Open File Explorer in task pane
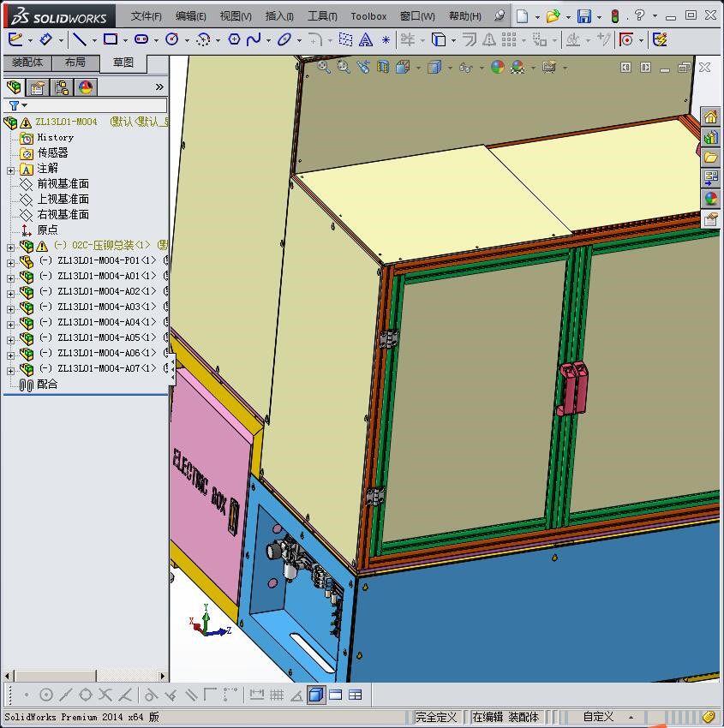The width and height of the screenshot is (724, 728). click(x=710, y=158)
